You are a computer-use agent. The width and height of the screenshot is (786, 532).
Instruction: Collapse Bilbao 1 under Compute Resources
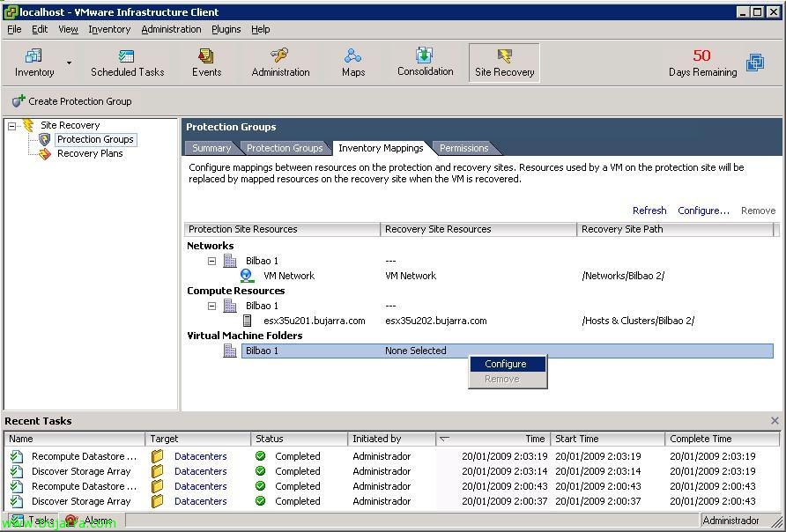pos(212,306)
